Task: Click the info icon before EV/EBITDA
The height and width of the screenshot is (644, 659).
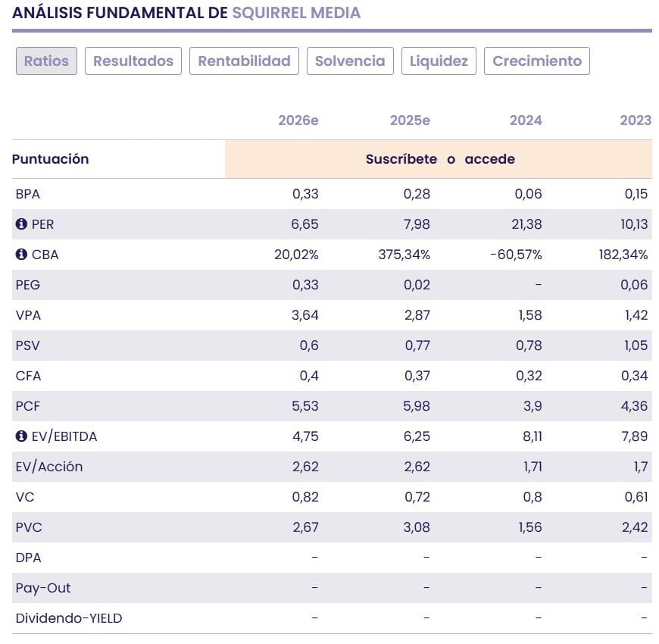Action: click(21, 436)
